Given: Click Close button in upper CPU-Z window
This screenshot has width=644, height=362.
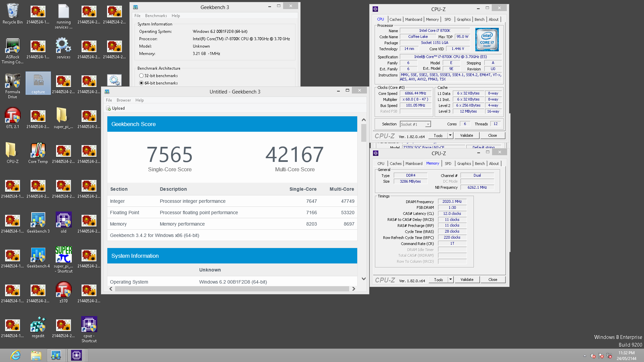Looking at the screenshot, I should (x=493, y=135).
